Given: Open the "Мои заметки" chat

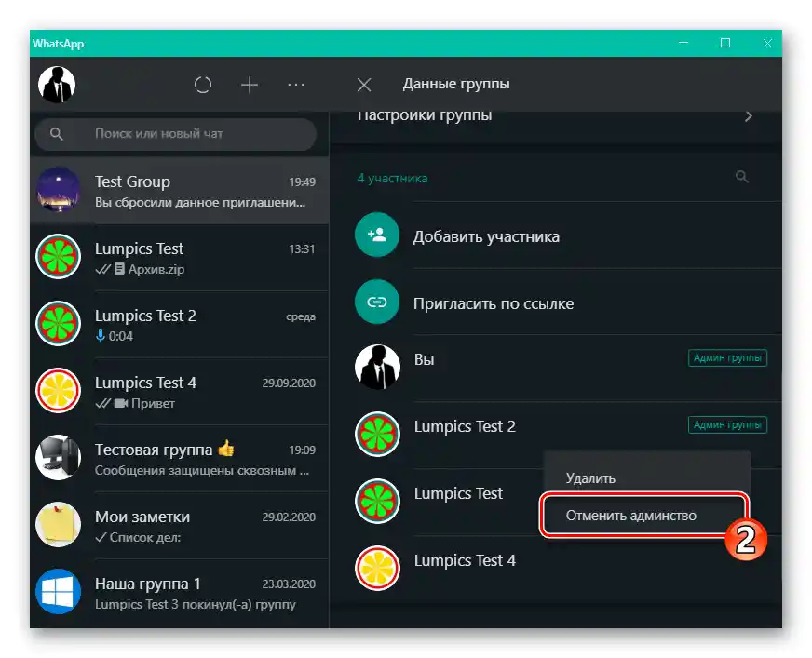Looking at the screenshot, I should coord(179,526).
